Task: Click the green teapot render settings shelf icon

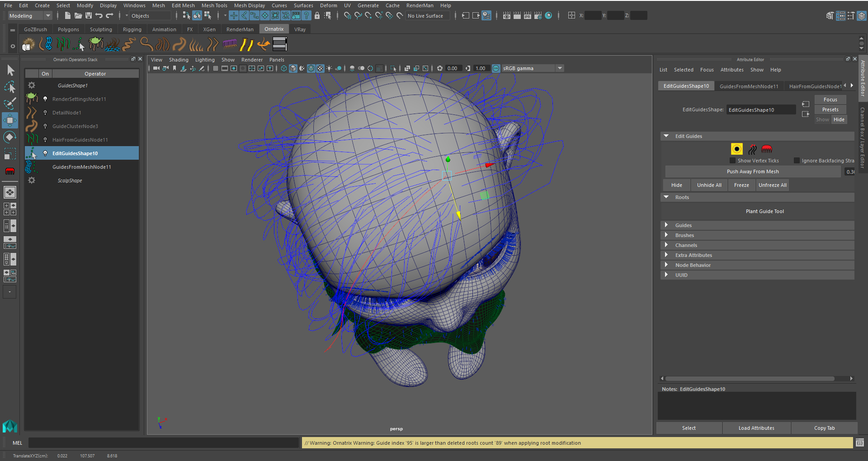Action: coord(96,44)
